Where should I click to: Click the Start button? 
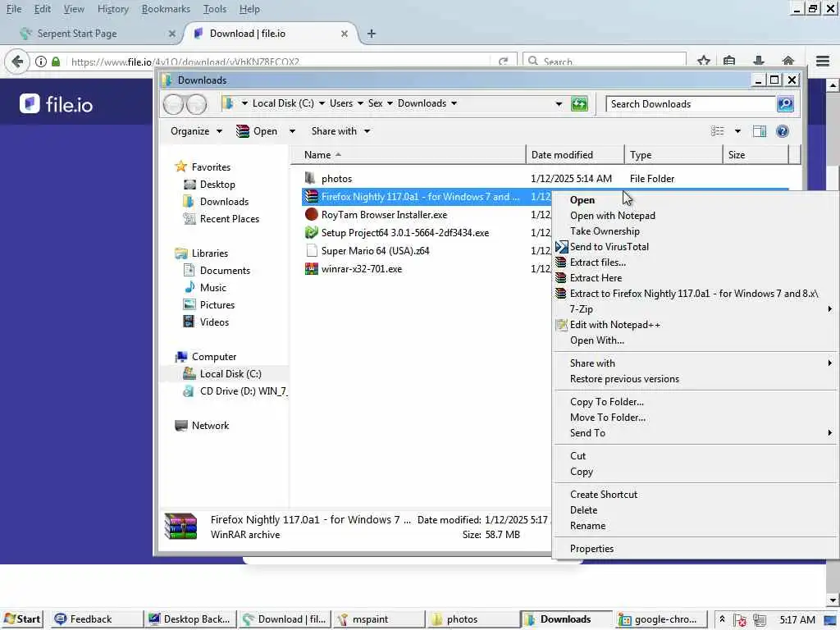(x=22, y=619)
